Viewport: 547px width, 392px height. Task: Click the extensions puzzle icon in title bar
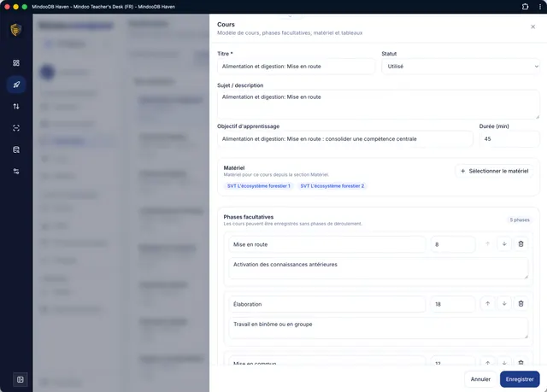tap(525, 7)
